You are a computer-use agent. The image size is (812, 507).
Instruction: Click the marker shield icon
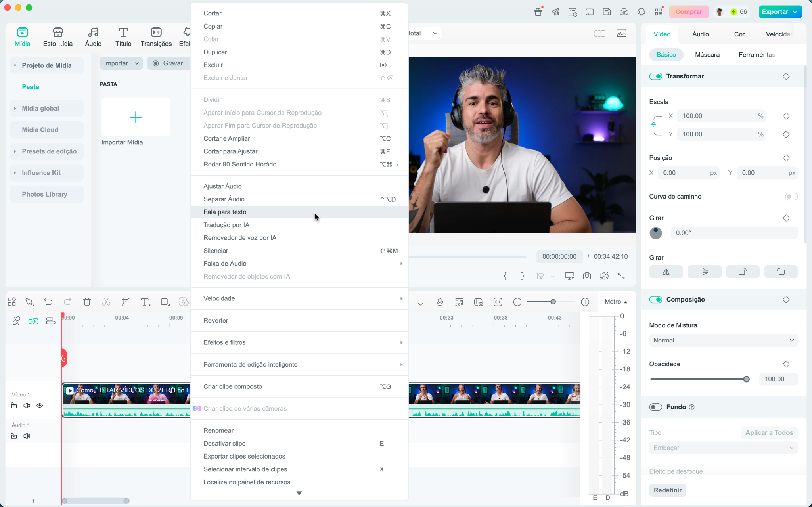421,302
